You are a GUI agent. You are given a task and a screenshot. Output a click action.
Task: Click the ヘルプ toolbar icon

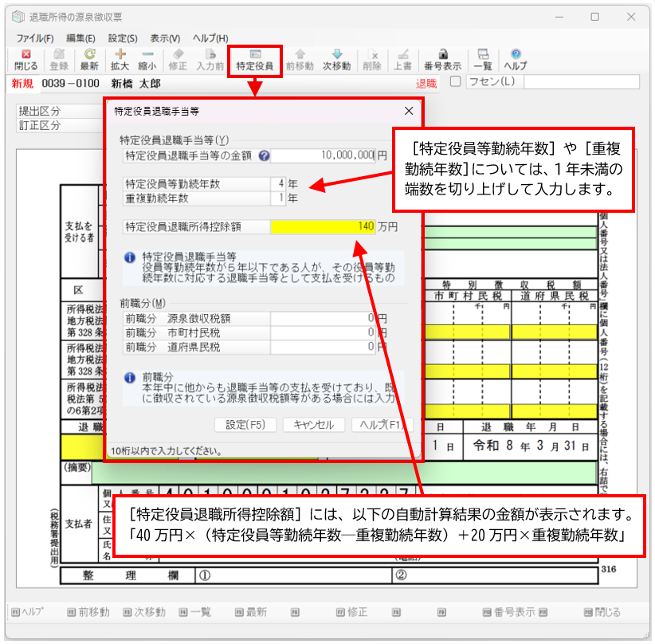(514, 57)
